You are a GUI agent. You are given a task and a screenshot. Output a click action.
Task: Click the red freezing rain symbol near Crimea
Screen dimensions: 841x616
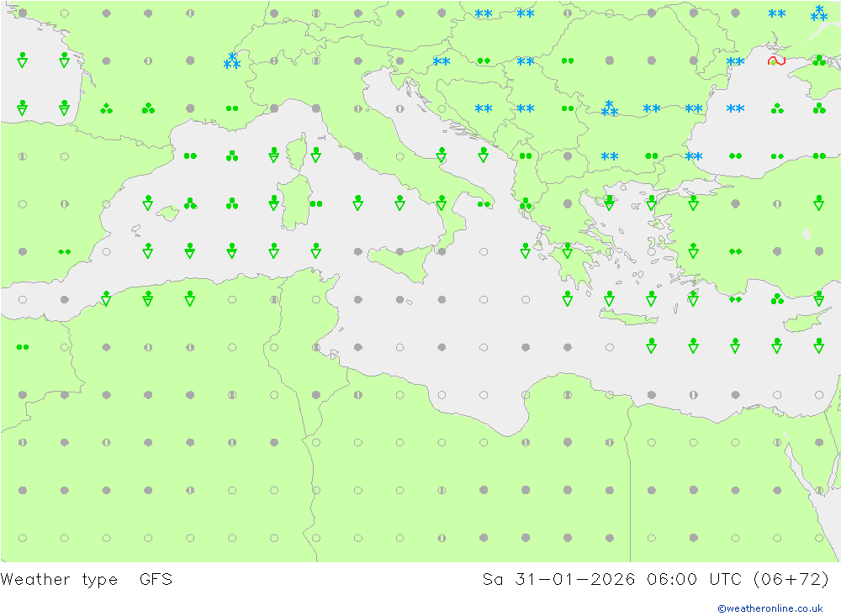[x=776, y=61]
